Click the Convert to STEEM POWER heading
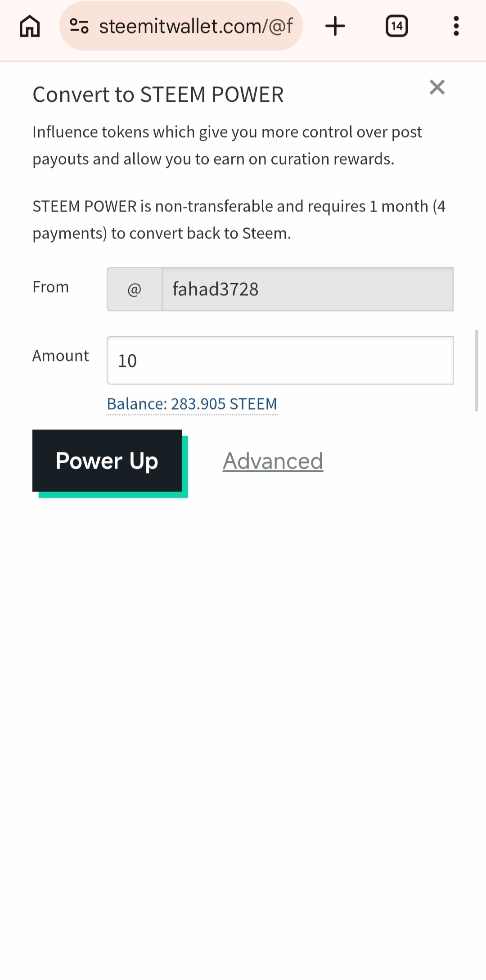 (x=158, y=95)
